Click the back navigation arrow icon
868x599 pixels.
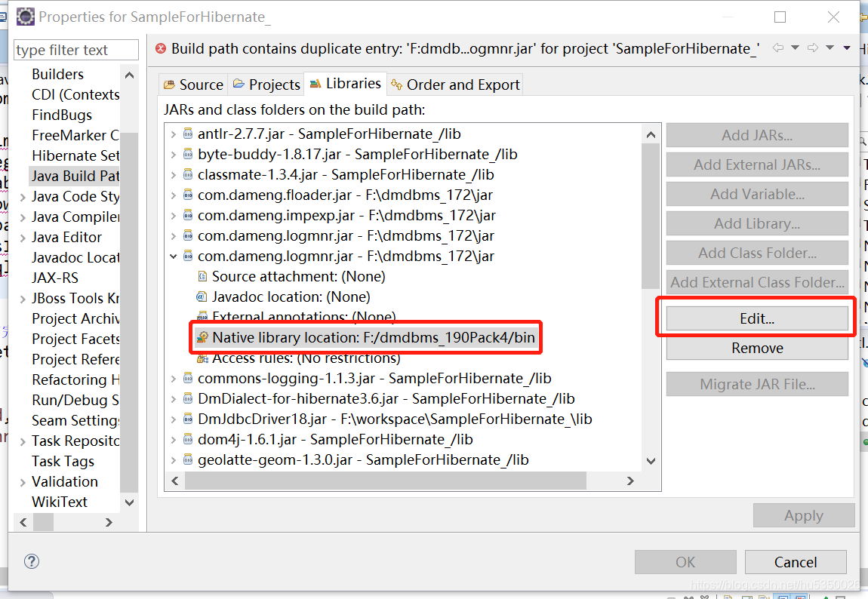point(778,48)
